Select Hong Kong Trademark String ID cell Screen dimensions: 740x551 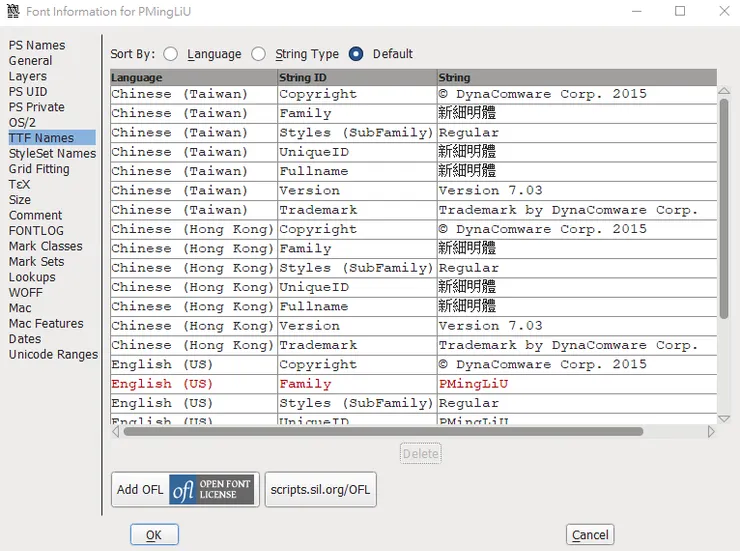357,345
